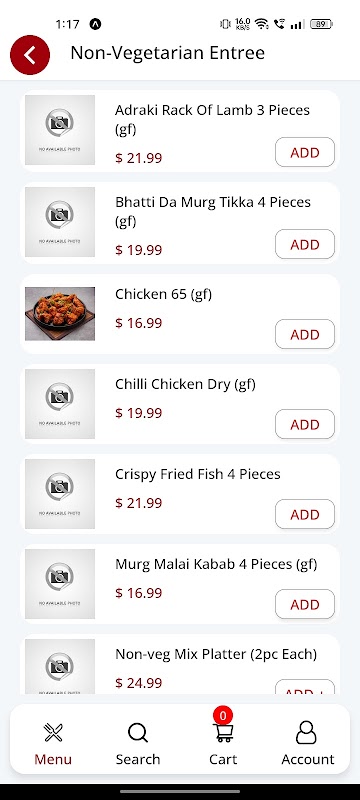
Task: Tap the Crispy Fried Fish placeholder photo
Action: (60, 494)
